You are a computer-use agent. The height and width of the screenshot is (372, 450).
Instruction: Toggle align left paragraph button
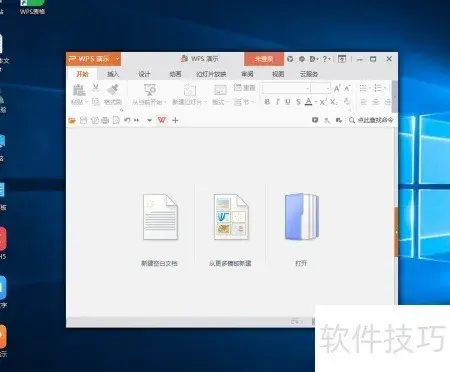(x=363, y=102)
